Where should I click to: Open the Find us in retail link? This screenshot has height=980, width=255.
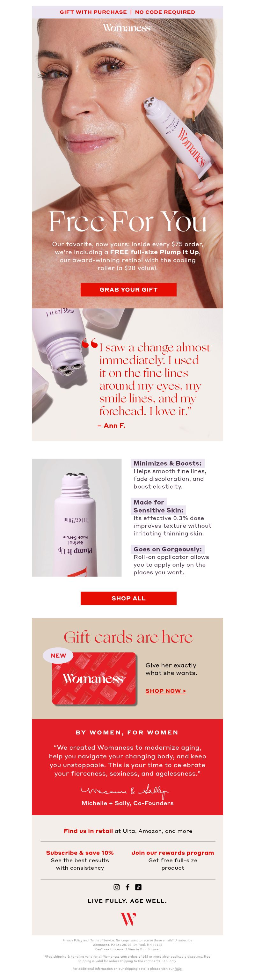(x=88, y=831)
